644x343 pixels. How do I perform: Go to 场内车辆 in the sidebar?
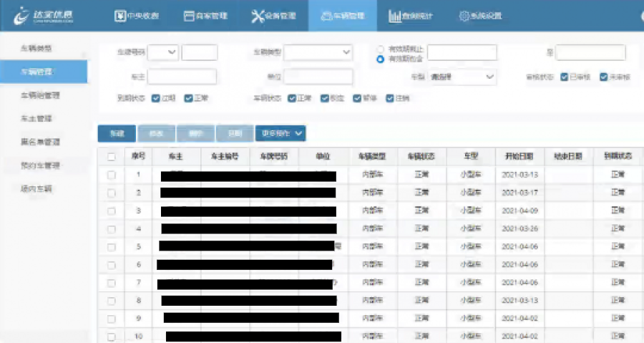tap(36, 189)
